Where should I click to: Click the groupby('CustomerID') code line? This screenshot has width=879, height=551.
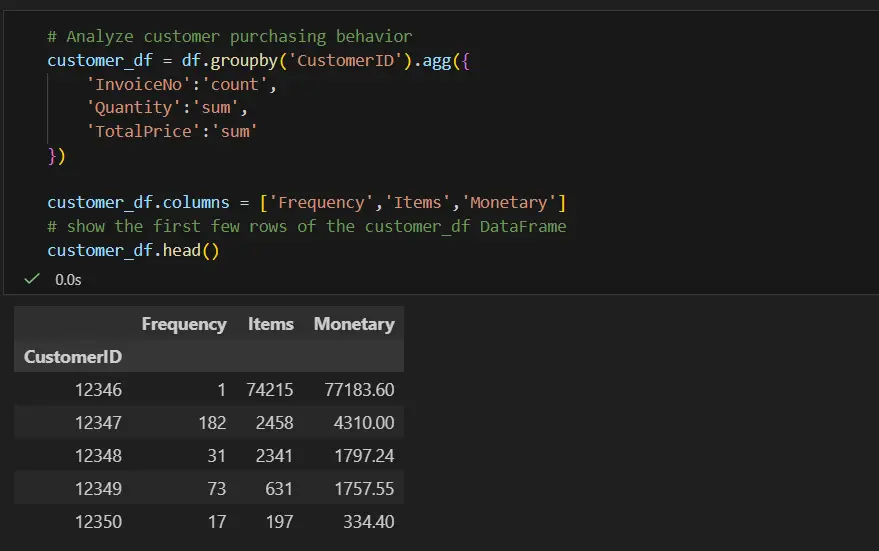tap(258, 61)
